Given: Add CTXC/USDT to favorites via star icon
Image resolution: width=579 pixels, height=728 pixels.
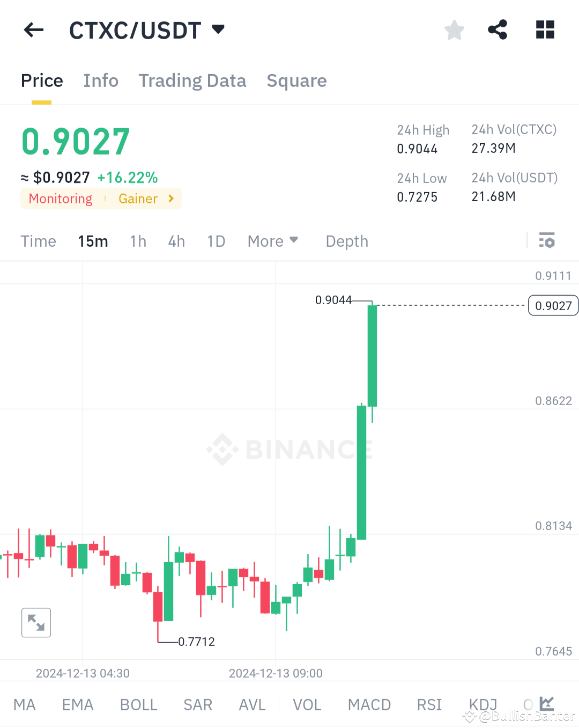Looking at the screenshot, I should click(454, 30).
